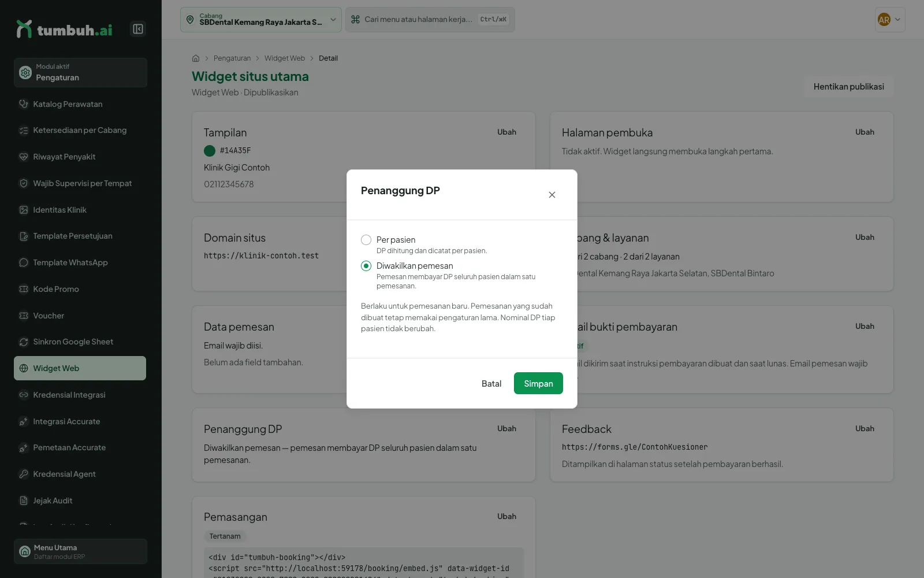Click Simpan to save DP setting
This screenshot has height=578, width=924.
538,383
